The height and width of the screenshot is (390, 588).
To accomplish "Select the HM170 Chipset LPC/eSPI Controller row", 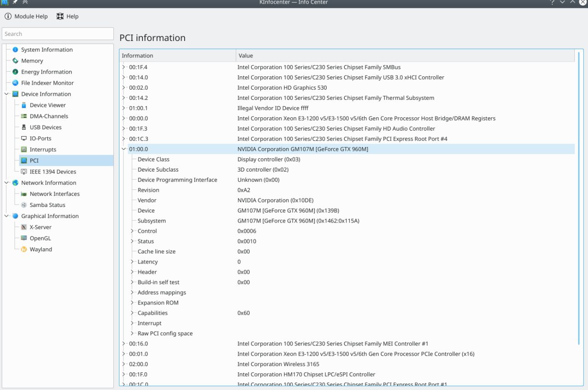I will pyautogui.click(x=347, y=374).
